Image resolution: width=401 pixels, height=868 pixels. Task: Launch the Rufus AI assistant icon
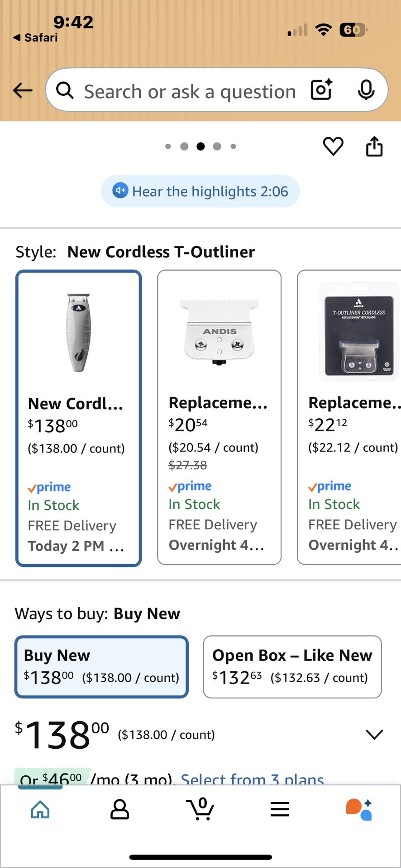tap(359, 809)
